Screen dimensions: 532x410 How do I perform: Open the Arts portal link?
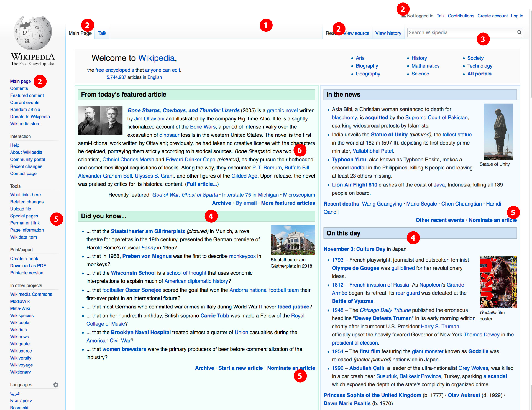(x=360, y=58)
